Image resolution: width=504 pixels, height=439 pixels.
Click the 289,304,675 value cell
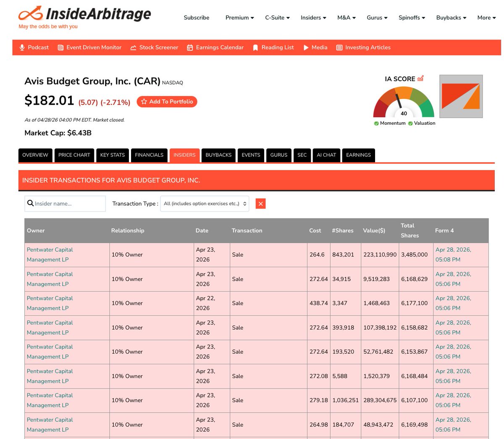point(380,400)
